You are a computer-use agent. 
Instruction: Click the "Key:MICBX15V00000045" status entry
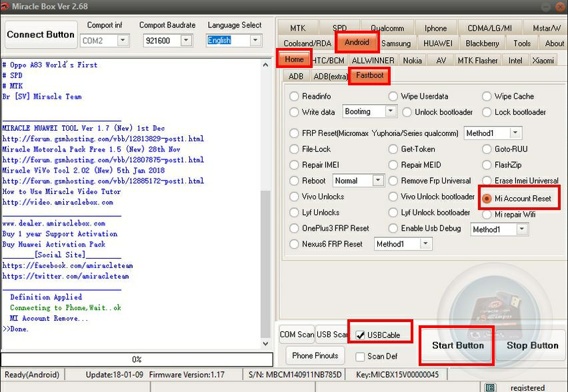[397, 375]
